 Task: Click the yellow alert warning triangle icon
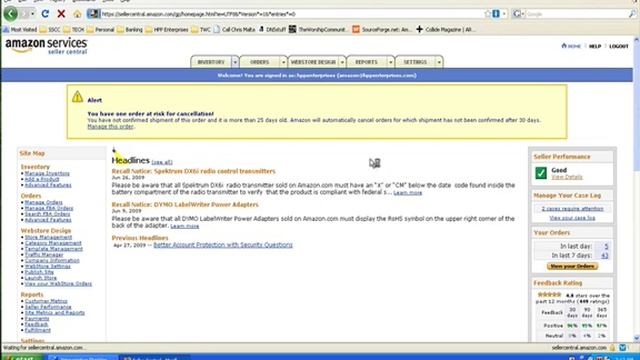click(77, 97)
